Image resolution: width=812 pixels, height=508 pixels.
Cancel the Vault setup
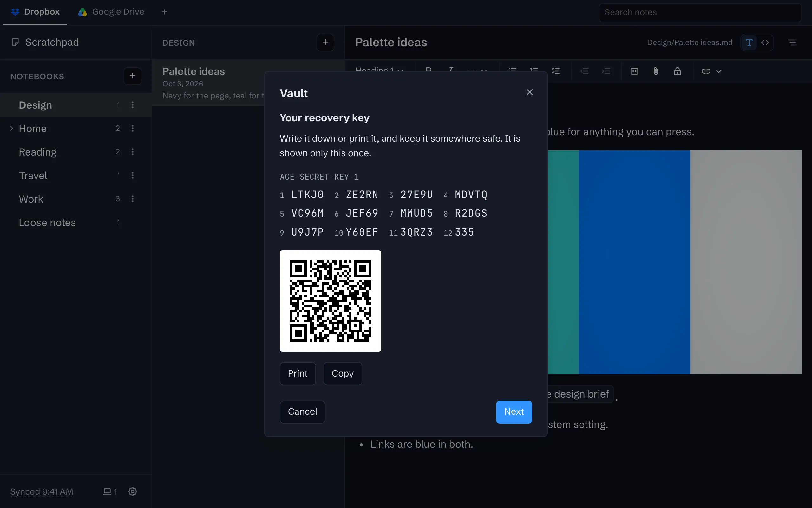coord(302,412)
